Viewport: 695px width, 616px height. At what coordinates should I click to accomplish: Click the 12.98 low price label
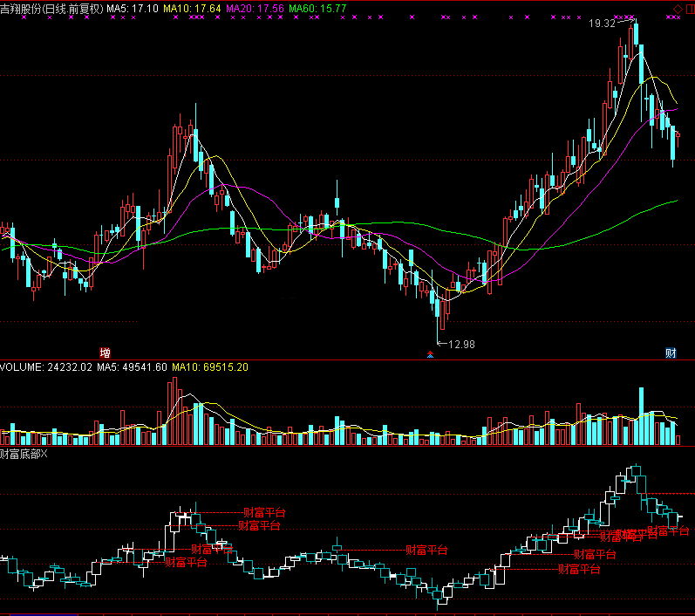coord(461,344)
